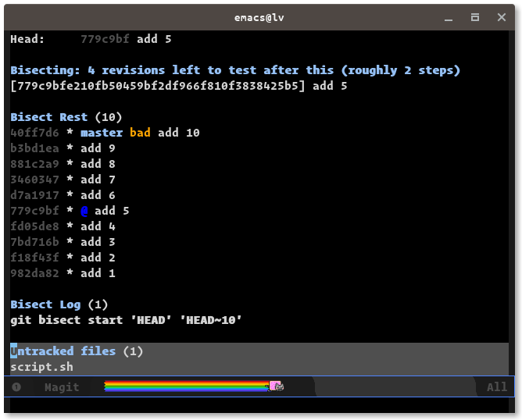Click commit hash f18f43f
Image resolution: width=522 pixels, height=420 pixels.
pos(34,258)
